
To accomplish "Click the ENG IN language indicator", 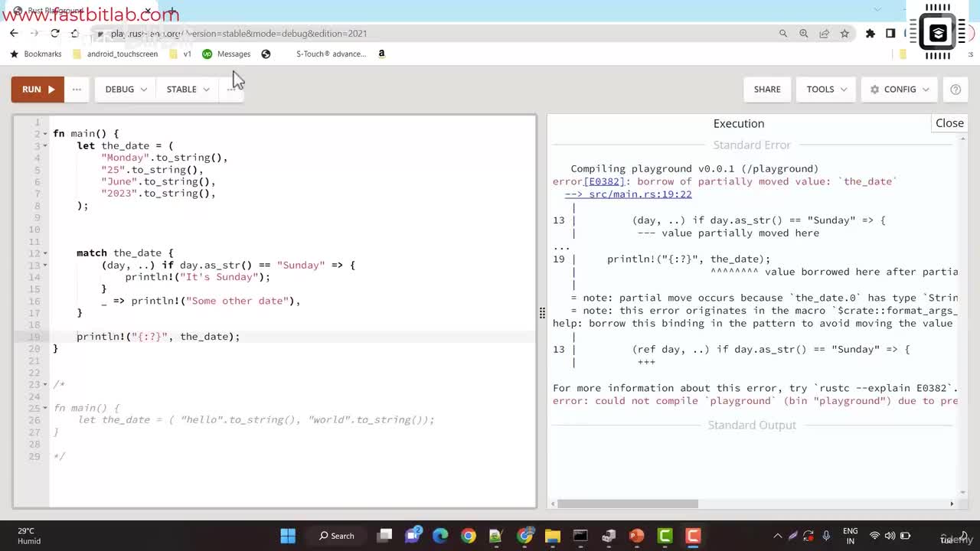I will 850,536.
